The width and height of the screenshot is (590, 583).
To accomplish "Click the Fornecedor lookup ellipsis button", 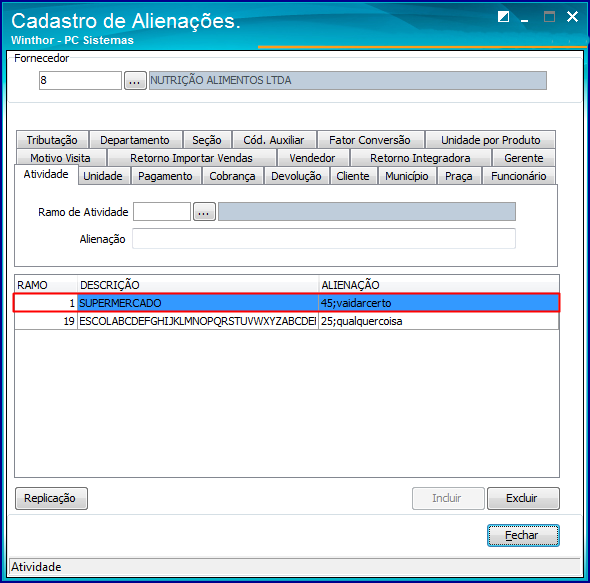I will pos(135,81).
